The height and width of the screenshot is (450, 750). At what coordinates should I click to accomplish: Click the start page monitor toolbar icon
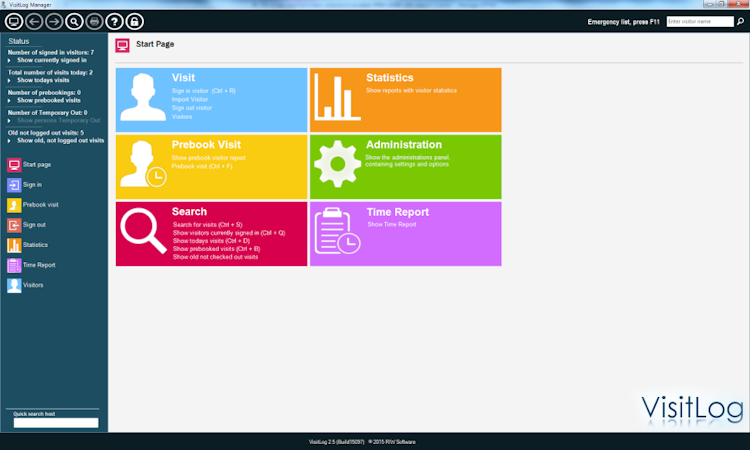click(14, 22)
